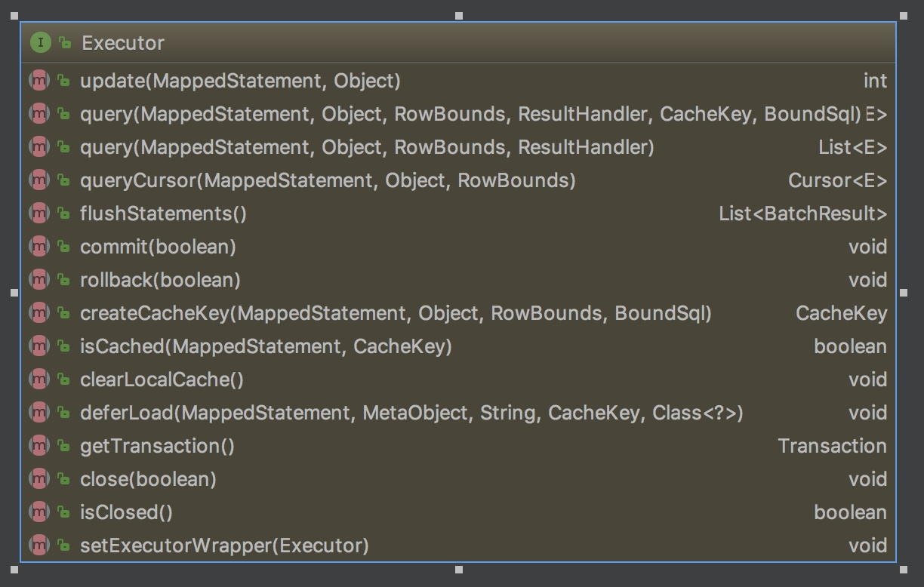
Task: Click public lock icon of commit row
Action: point(64,247)
